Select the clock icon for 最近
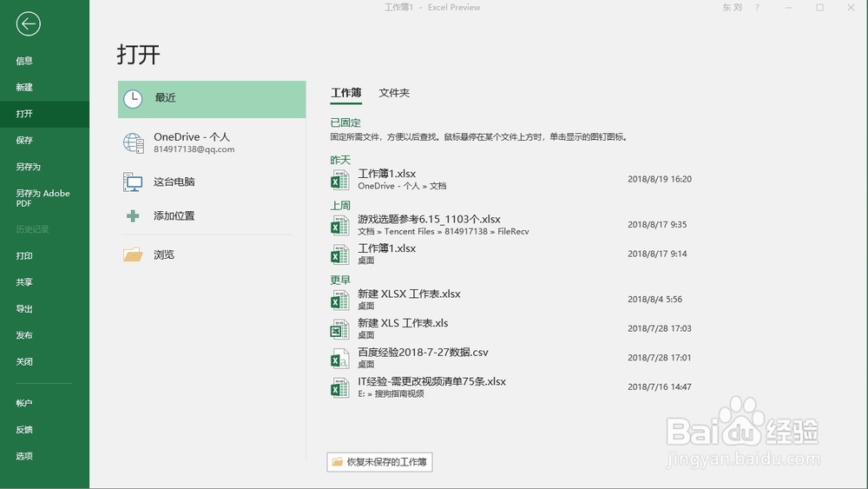 pos(133,99)
